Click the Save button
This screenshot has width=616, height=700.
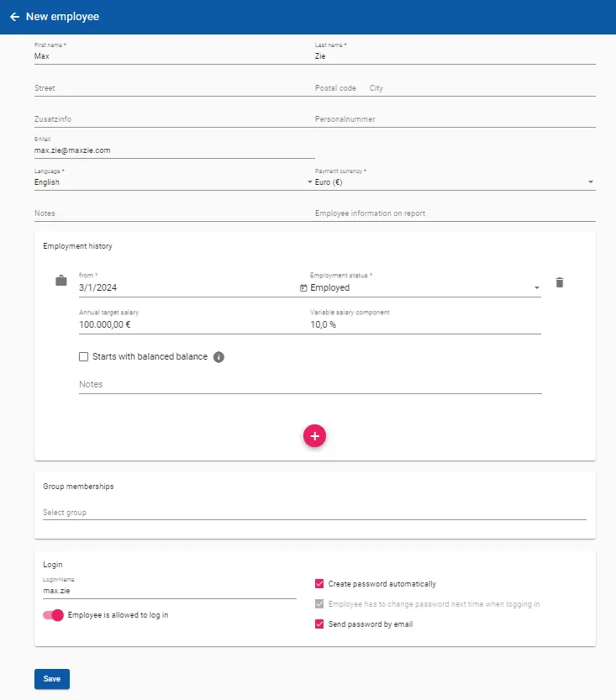(x=51, y=679)
